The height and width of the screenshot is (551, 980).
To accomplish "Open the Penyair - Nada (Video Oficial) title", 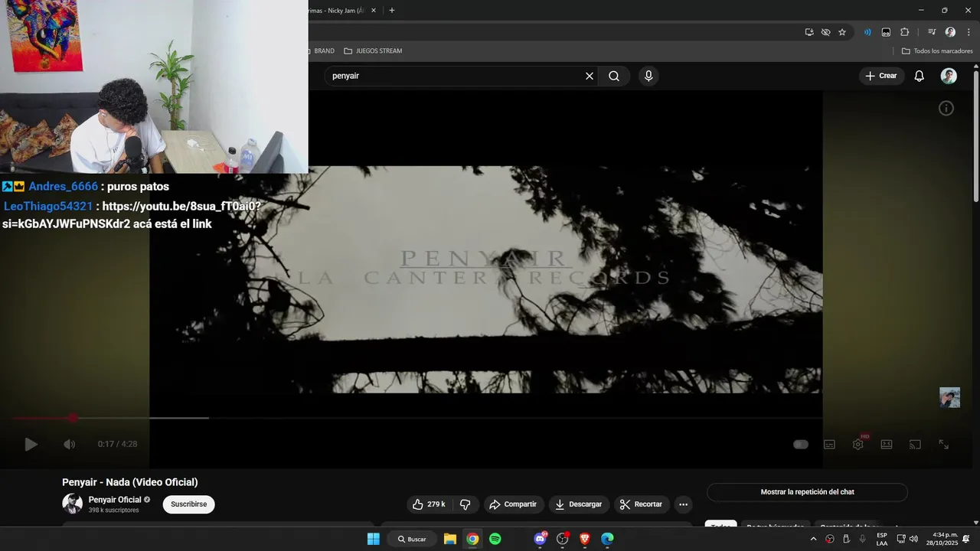I will pyautogui.click(x=130, y=482).
